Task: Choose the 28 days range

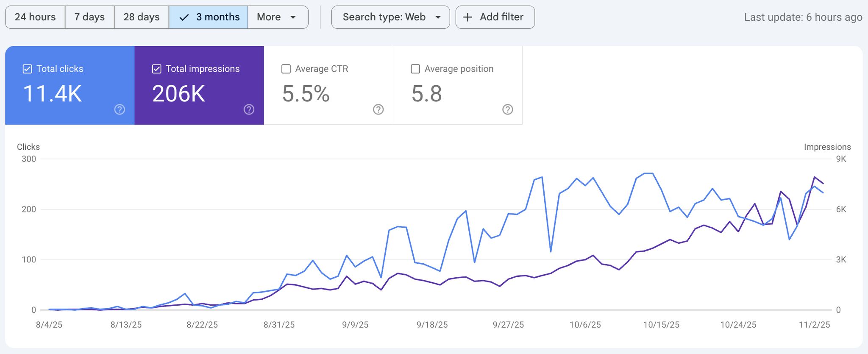Action: click(142, 17)
